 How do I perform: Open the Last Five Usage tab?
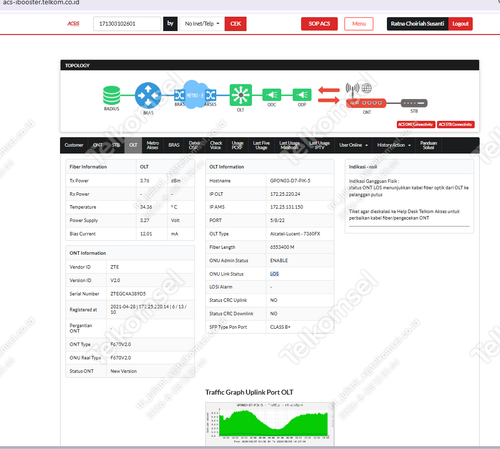tap(261, 145)
